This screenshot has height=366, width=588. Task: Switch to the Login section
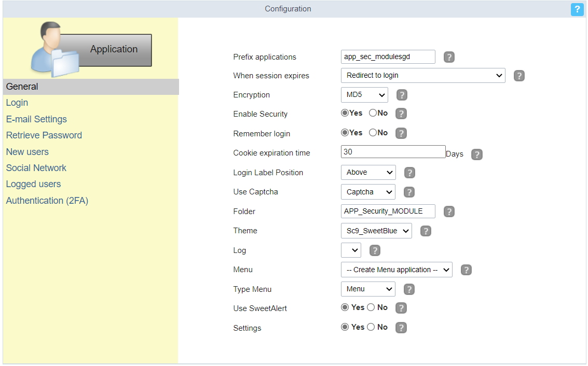[x=17, y=103]
